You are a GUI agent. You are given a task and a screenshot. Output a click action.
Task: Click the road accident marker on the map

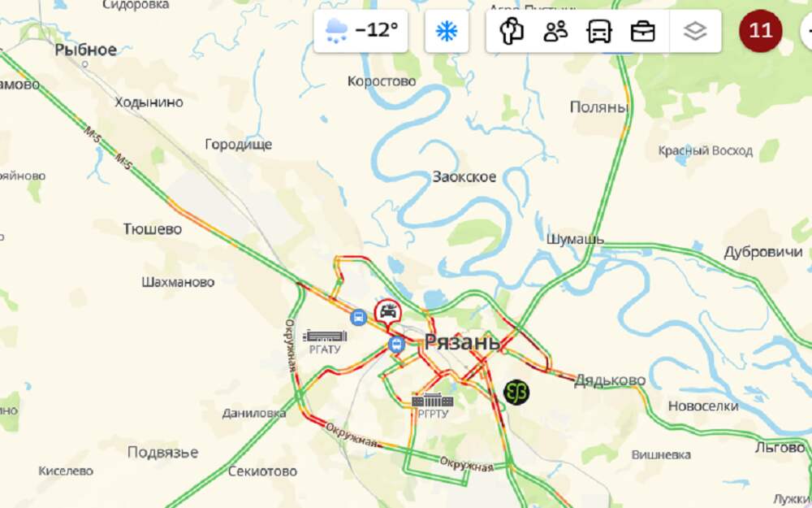pyautogui.click(x=388, y=313)
